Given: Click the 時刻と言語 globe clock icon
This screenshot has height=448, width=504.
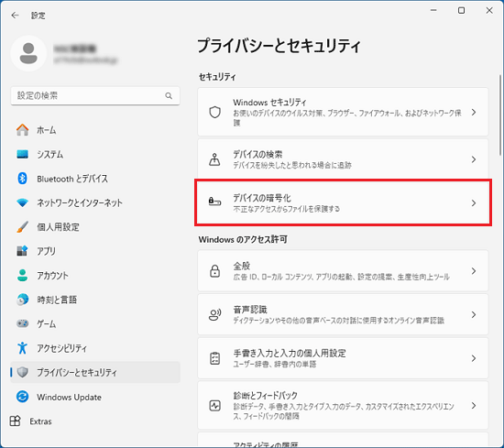Looking at the screenshot, I should 23,300.
